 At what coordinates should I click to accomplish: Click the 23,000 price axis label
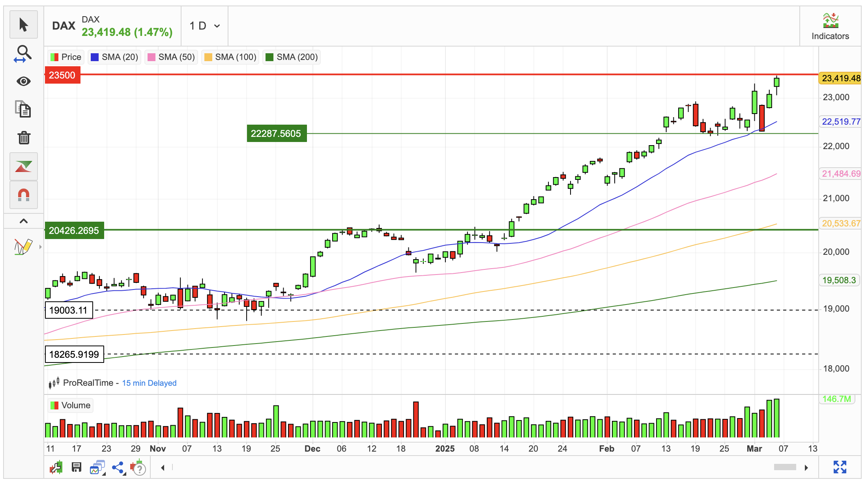[836, 97]
